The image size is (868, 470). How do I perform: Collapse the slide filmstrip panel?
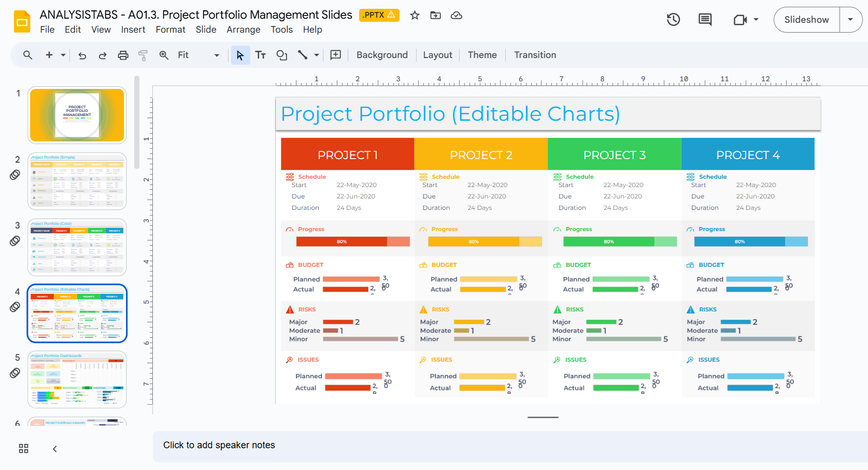[55, 449]
